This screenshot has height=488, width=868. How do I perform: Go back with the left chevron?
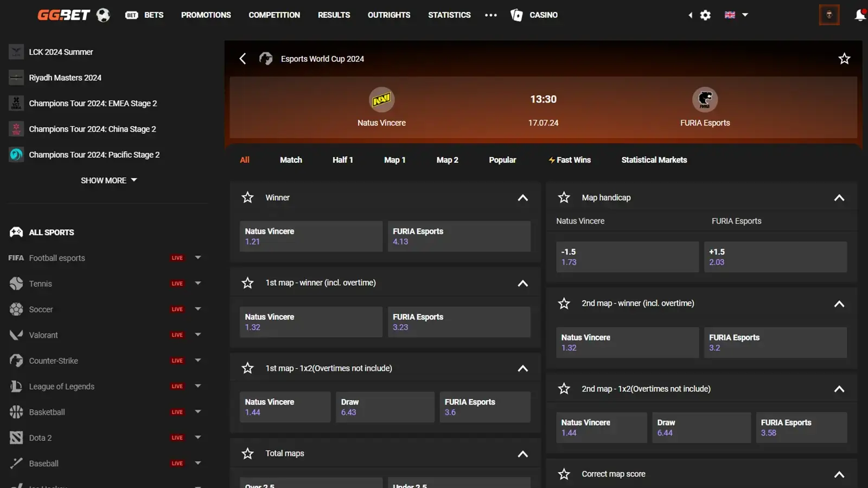(x=242, y=59)
